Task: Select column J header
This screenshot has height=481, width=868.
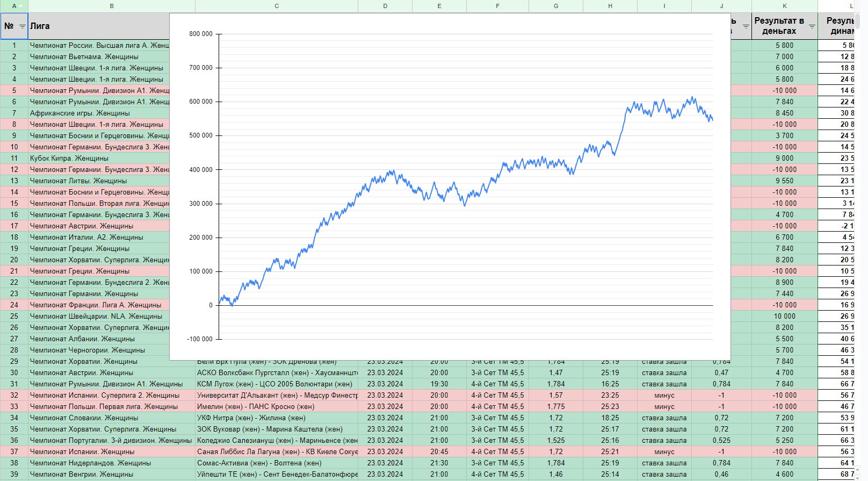Action: tap(721, 6)
